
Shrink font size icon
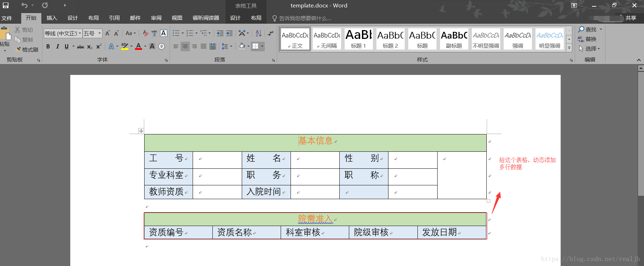[116, 33]
